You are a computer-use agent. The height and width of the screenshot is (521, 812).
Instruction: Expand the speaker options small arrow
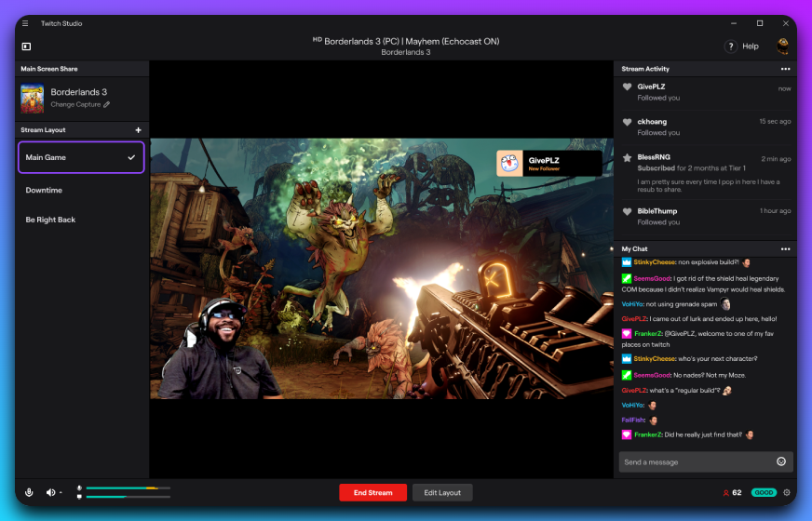(61, 492)
